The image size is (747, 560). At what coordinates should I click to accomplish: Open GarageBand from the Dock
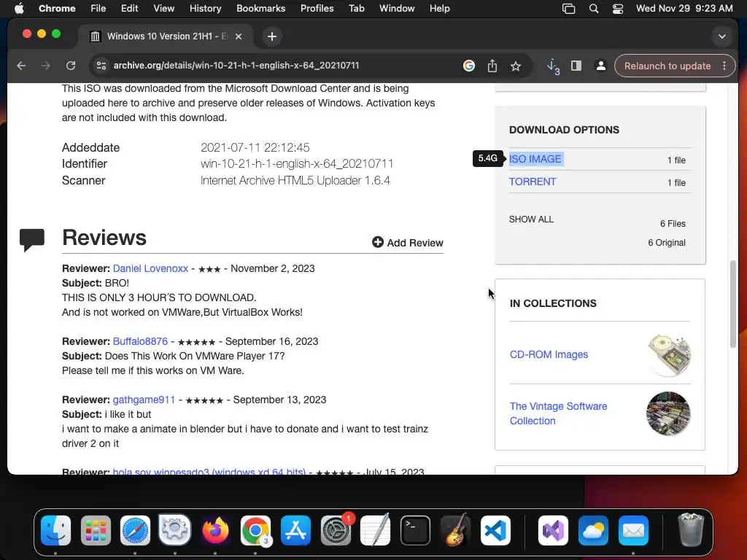[x=455, y=530]
